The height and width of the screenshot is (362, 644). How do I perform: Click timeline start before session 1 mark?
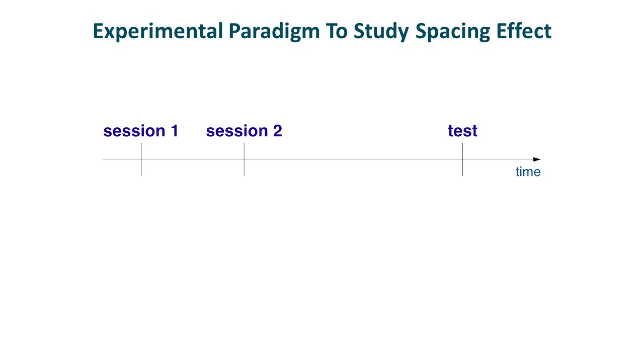point(122,159)
